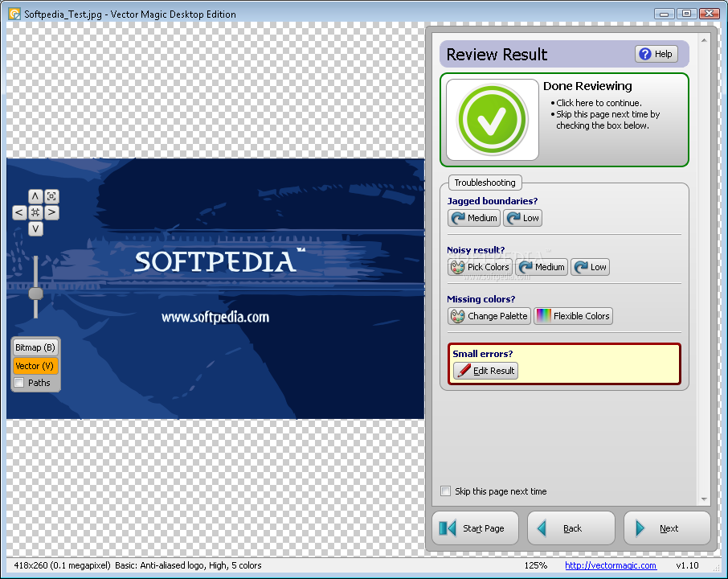Open Help on the Review Result header
Image resolution: width=728 pixels, height=579 pixels.
point(656,54)
